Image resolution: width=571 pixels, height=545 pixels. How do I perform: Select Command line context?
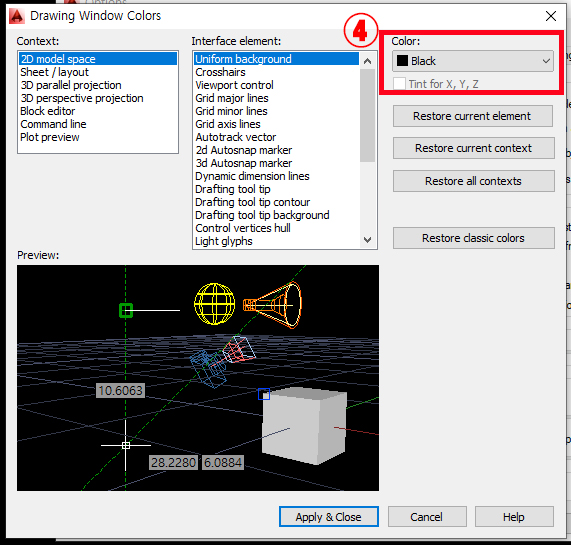(x=98, y=124)
